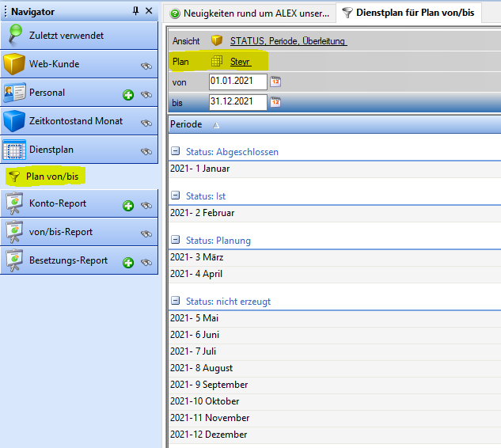The image size is (501, 448).
Task: Collapse the 'Status: Planung' group
Action: (175, 240)
